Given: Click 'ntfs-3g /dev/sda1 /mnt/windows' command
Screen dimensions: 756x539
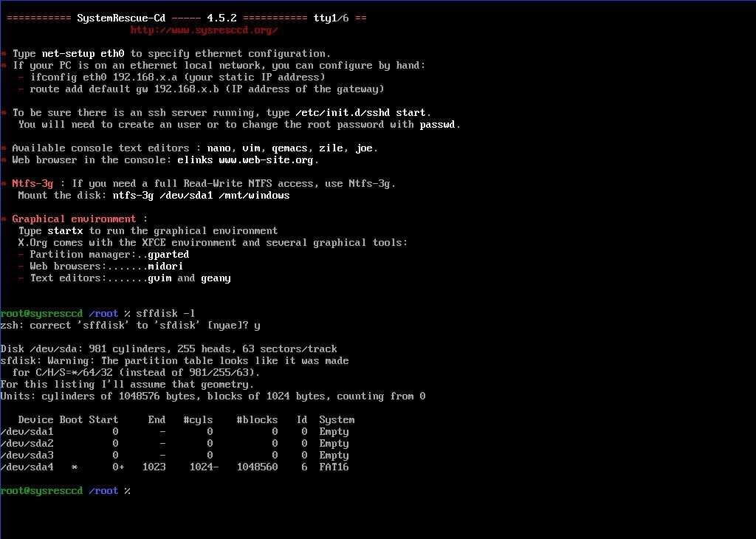Looking at the screenshot, I should click(x=201, y=195).
